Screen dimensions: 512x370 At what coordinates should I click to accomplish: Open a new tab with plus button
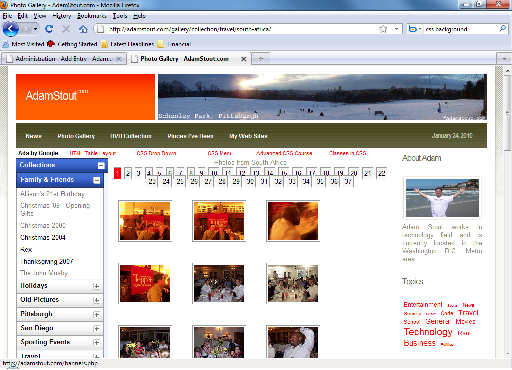click(x=261, y=59)
